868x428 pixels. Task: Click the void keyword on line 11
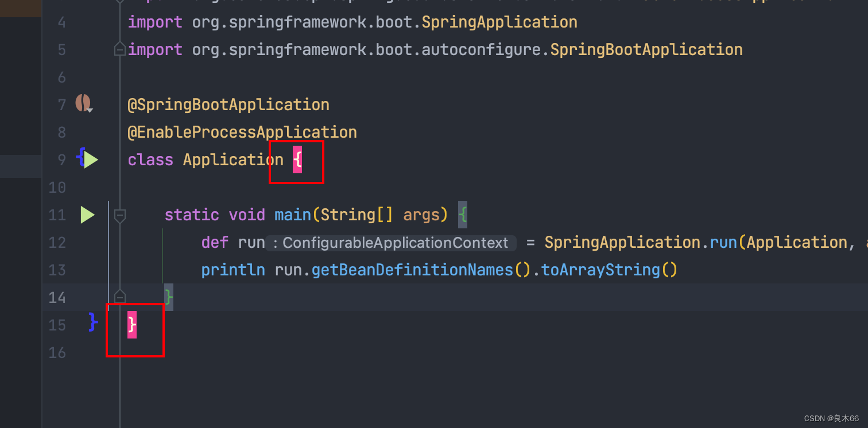pos(247,215)
